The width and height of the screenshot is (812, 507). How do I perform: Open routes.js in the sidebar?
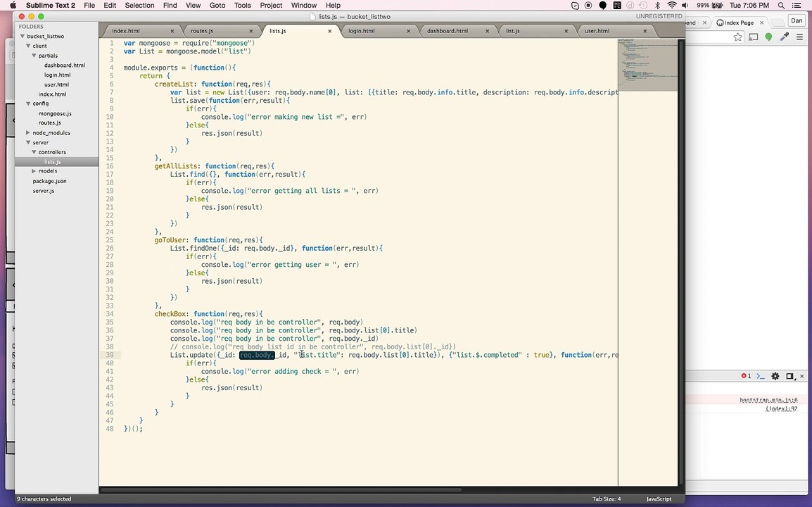point(49,123)
